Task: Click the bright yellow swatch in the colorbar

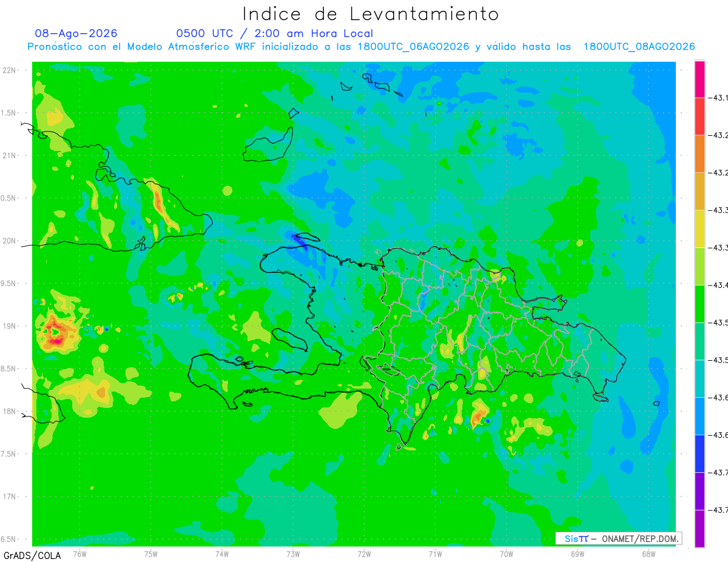Action: [699, 229]
